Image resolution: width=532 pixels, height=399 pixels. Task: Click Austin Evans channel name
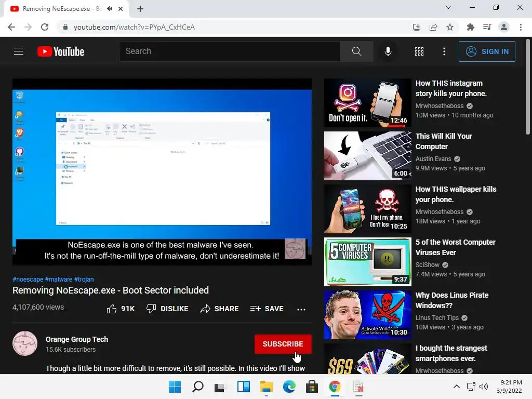(x=433, y=159)
